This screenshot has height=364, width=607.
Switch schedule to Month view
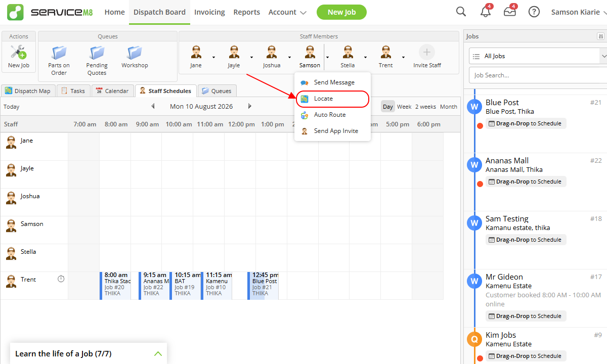[449, 107]
